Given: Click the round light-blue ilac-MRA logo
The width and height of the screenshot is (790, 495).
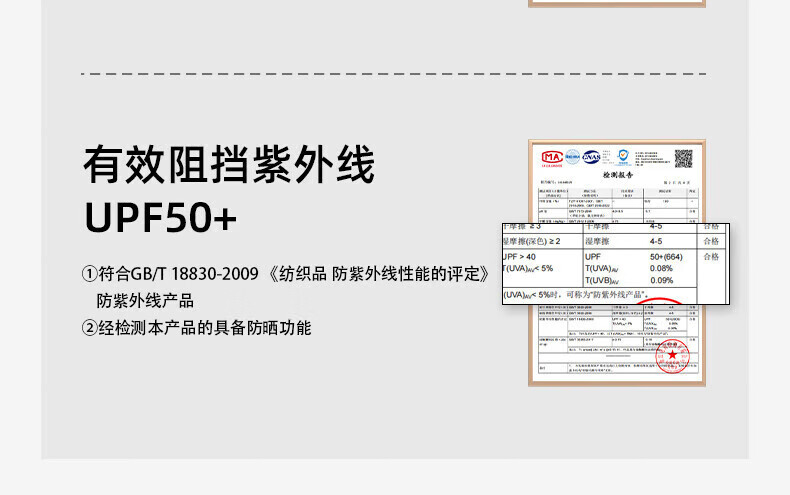Looking at the screenshot, I should pos(572,157).
